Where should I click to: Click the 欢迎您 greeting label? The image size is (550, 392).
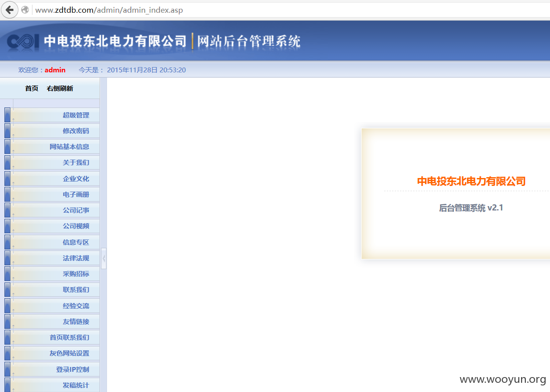pyautogui.click(x=31, y=70)
